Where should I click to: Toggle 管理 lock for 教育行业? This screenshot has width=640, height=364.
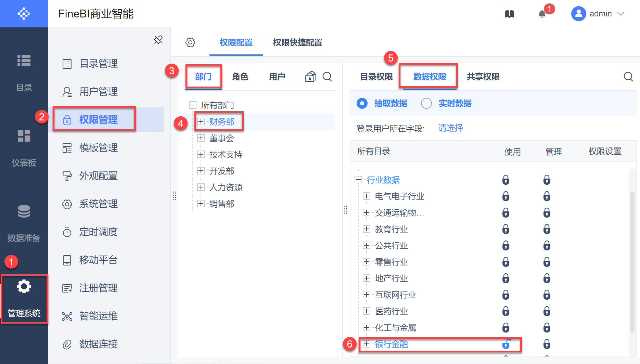click(547, 229)
